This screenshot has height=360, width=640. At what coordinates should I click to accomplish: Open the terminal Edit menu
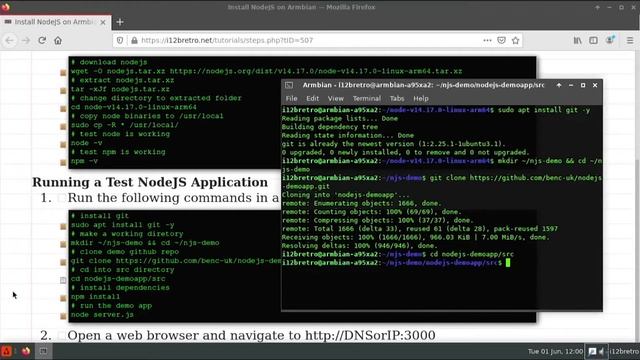pyautogui.click(x=313, y=98)
